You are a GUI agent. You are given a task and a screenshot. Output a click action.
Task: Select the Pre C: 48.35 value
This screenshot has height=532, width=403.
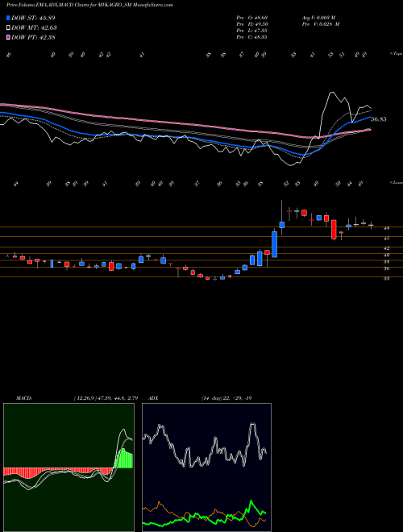(x=251, y=37)
